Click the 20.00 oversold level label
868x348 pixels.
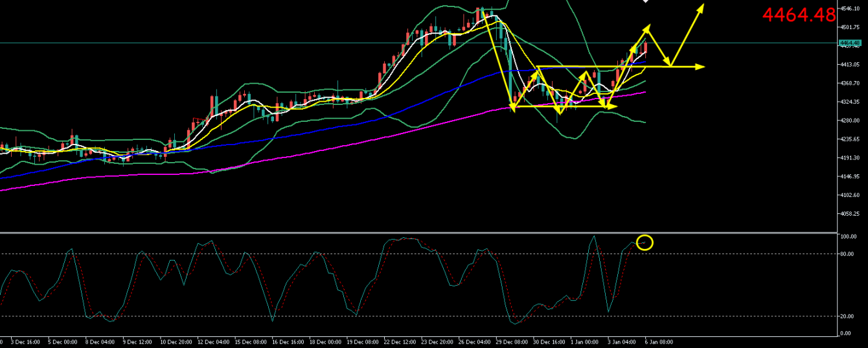(848, 316)
